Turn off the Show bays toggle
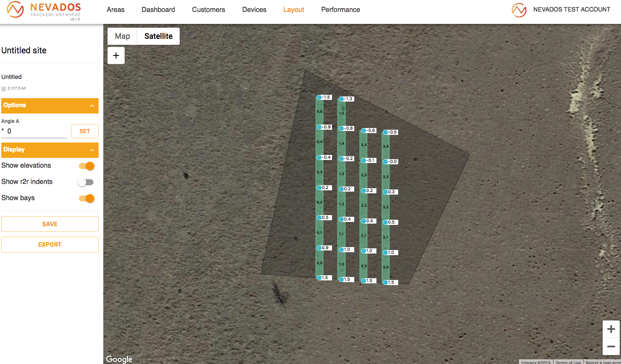The image size is (621, 364). pos(87,198)
